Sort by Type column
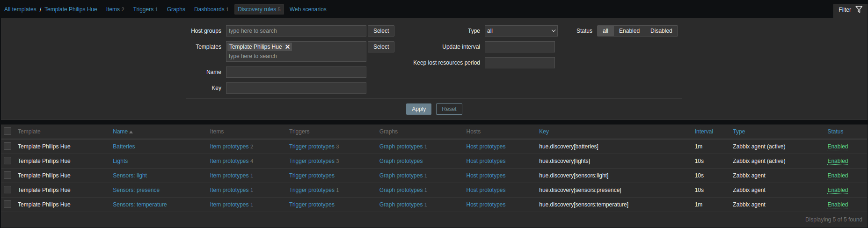 [x=739, y=132]
